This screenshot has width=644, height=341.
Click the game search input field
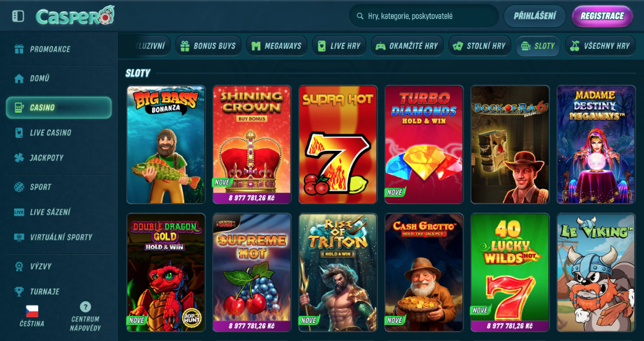pos(424,16)
